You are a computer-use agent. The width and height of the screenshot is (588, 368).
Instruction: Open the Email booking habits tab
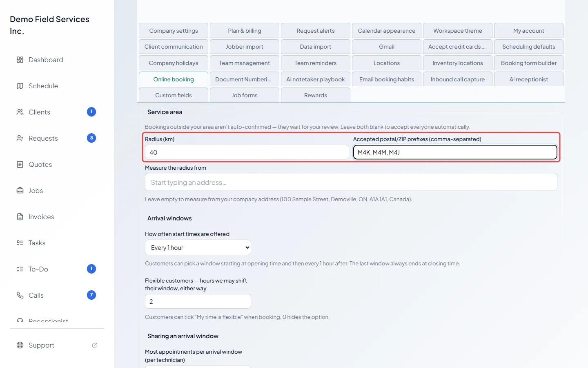coord(387,79)
